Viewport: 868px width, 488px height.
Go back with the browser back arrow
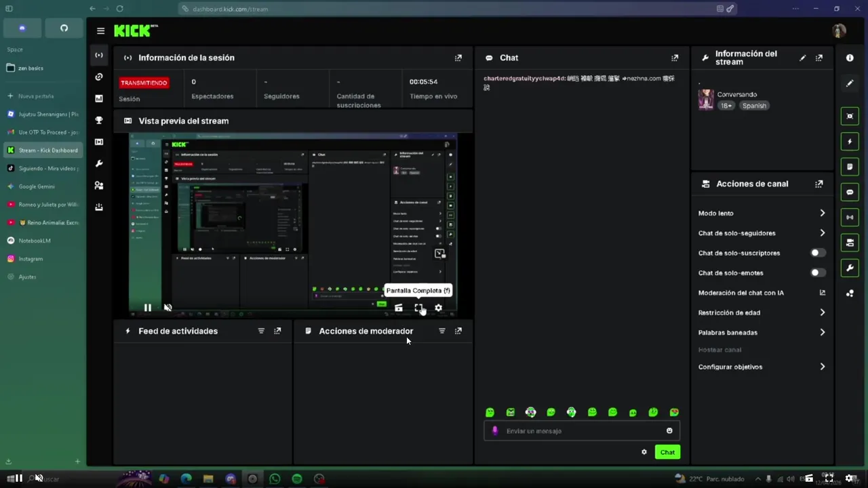point(92,9)
